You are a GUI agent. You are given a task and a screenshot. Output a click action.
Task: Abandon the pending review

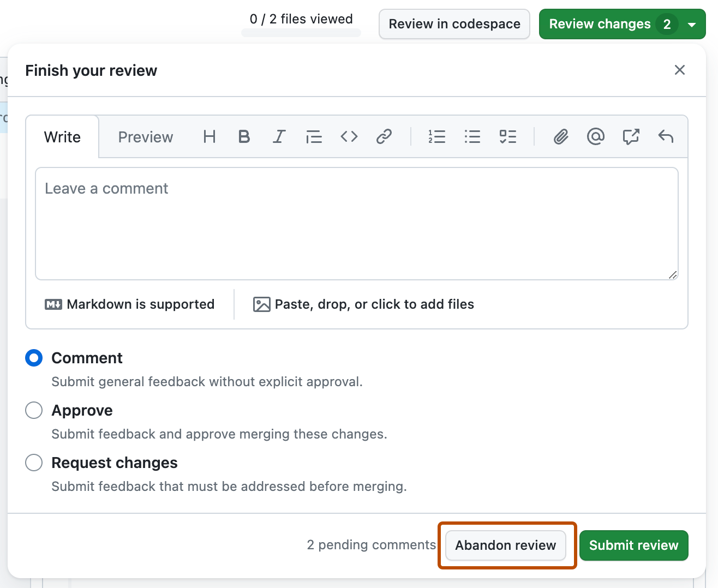[505, 545]
